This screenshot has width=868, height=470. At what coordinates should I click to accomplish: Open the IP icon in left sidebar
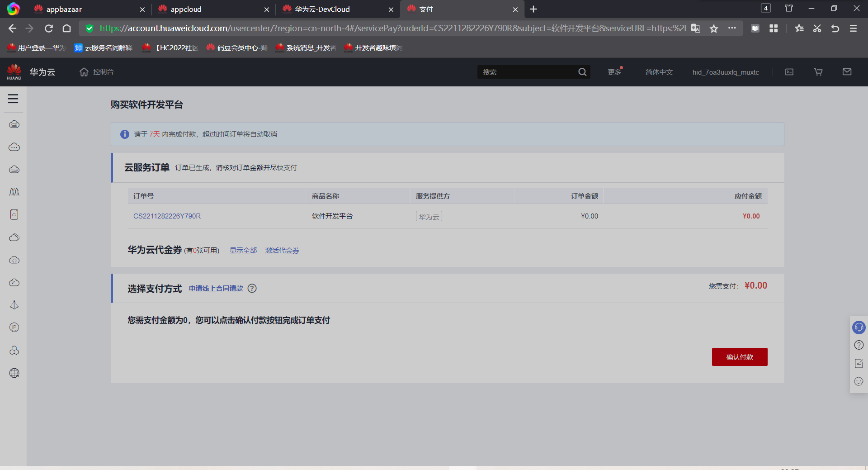[x=14, y=328]
